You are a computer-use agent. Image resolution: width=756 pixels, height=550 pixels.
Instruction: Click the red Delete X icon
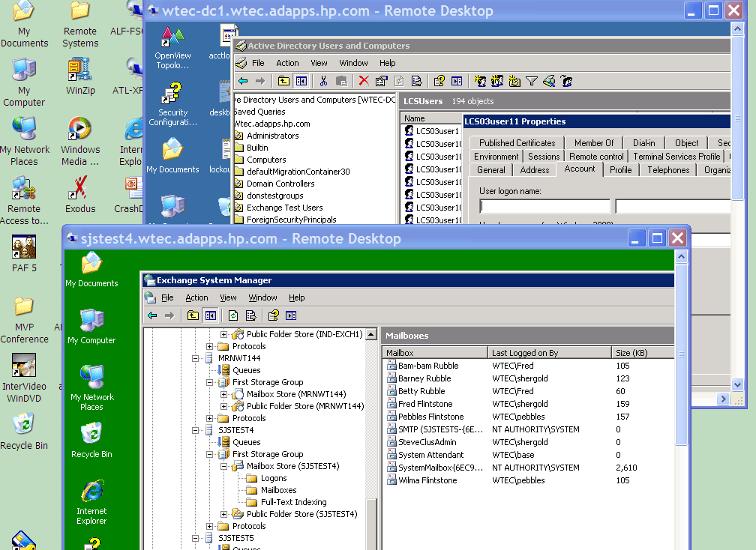[364, 81]
